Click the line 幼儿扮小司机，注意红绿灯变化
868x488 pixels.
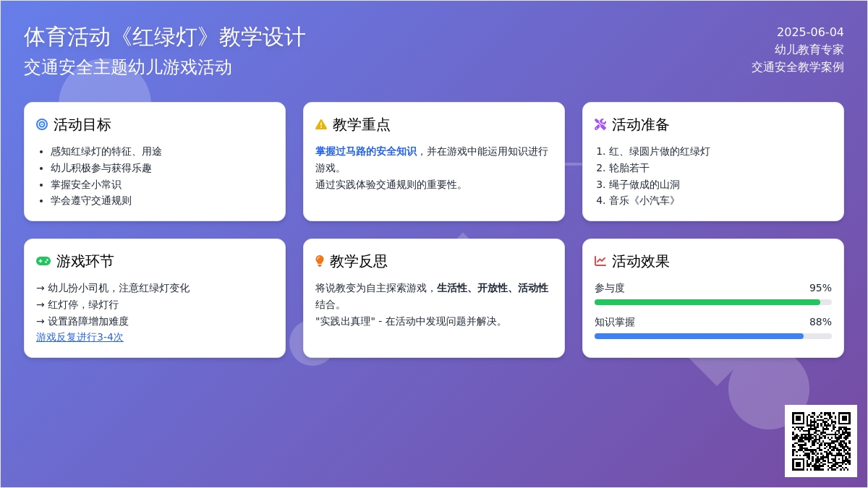tap(113, 288)
